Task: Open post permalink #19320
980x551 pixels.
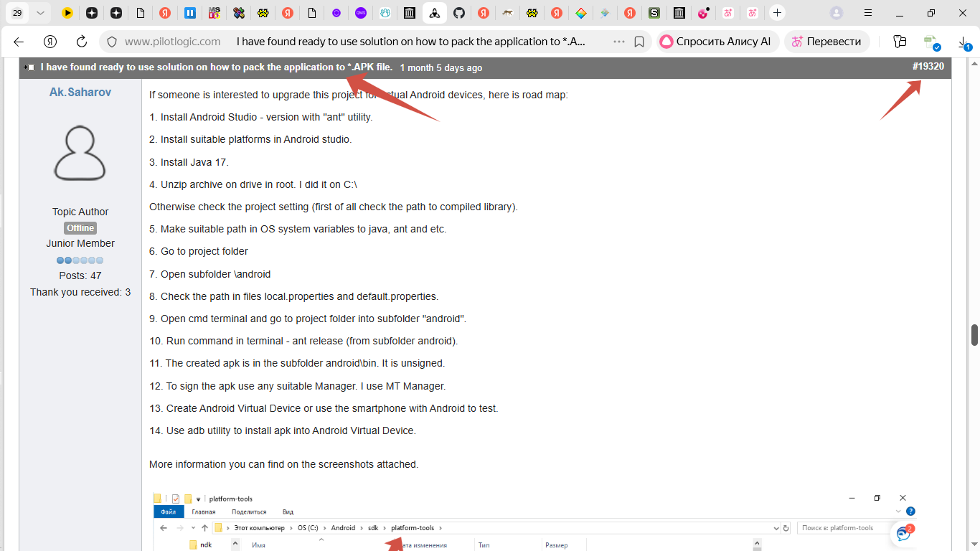Action: [928, 67]
